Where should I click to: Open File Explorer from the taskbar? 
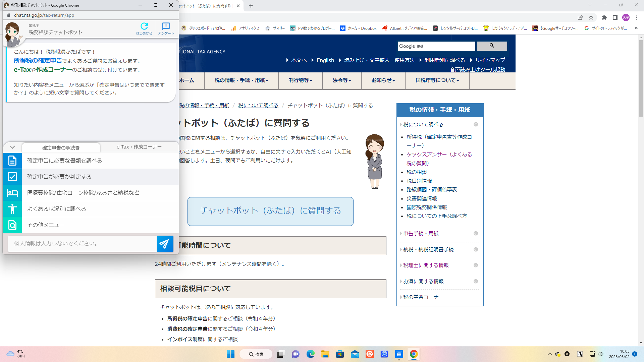[x=325, y=354]
